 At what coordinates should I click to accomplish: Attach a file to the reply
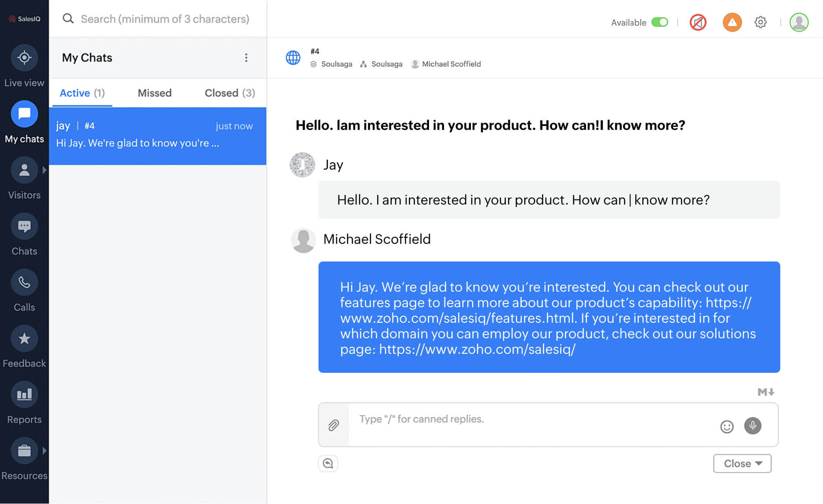tap(333, 425)
